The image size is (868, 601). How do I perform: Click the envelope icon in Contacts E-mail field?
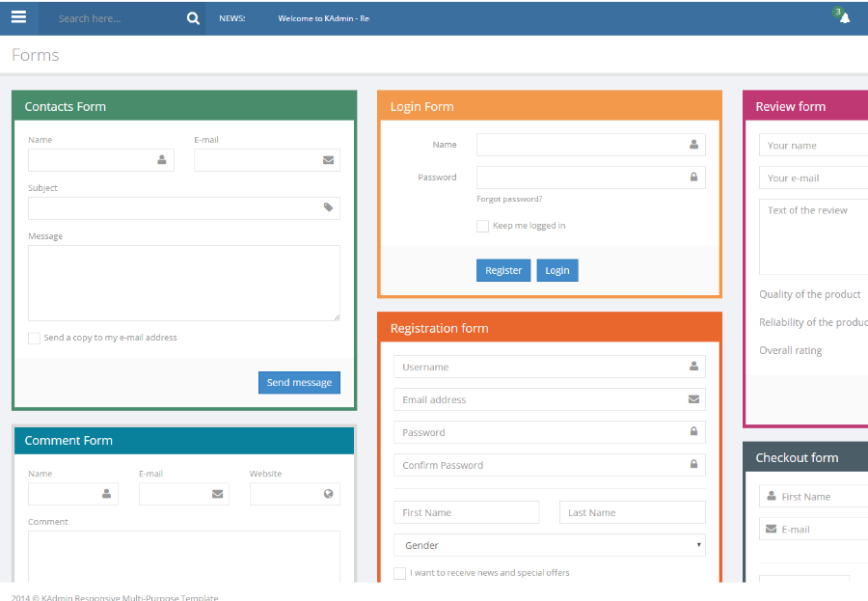click(328, 160)
